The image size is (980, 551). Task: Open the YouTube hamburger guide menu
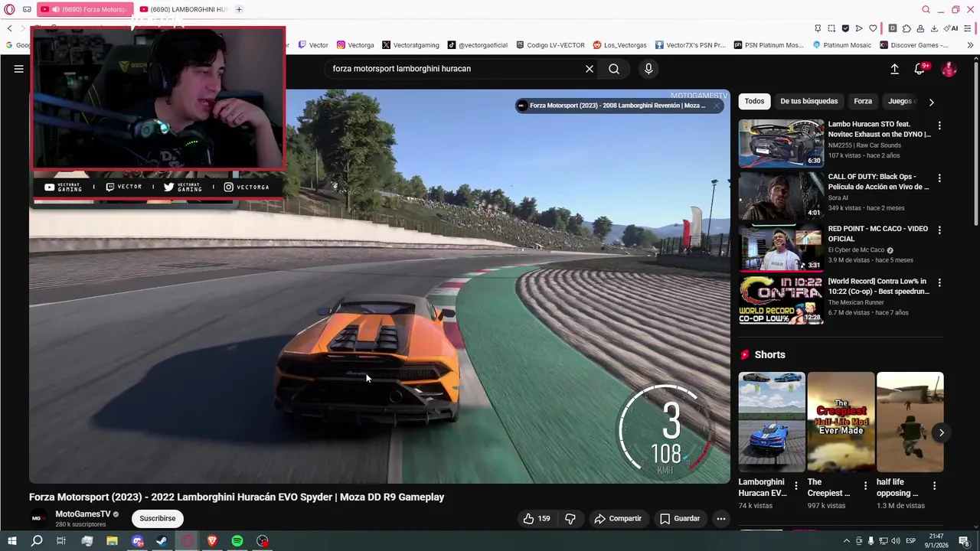click(x=18, y=69)
